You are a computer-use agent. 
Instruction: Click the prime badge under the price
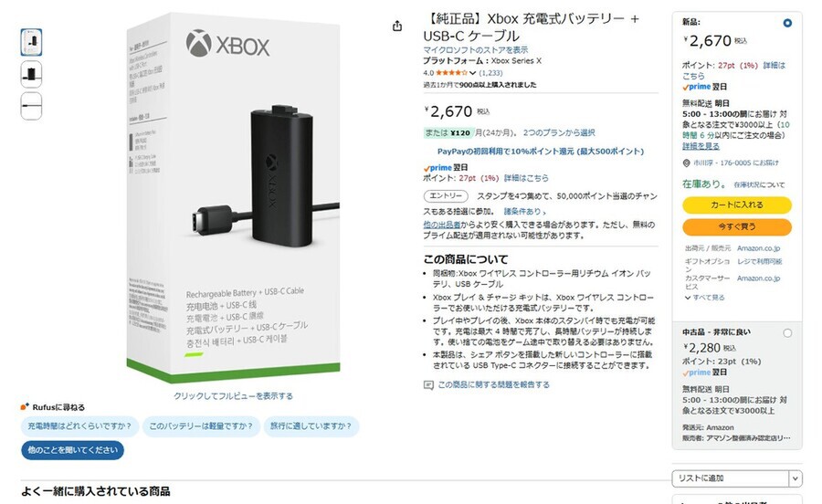click(437, 168)
